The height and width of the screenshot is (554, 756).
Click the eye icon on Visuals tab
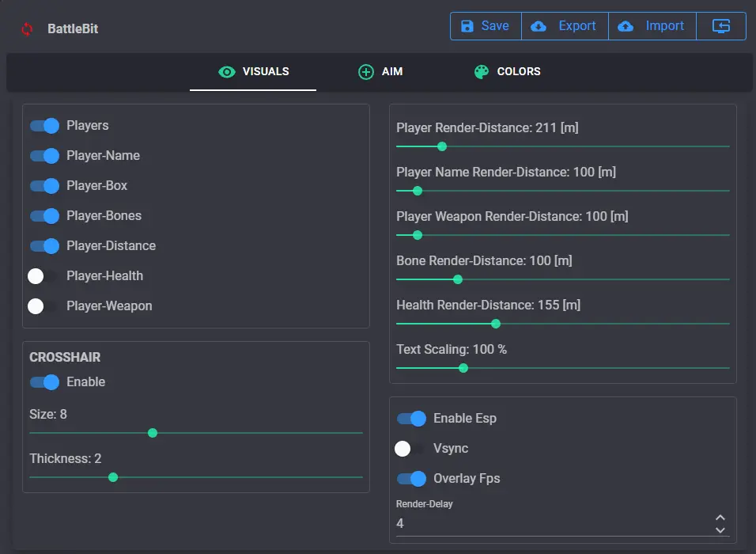click(x=227, y=72)
